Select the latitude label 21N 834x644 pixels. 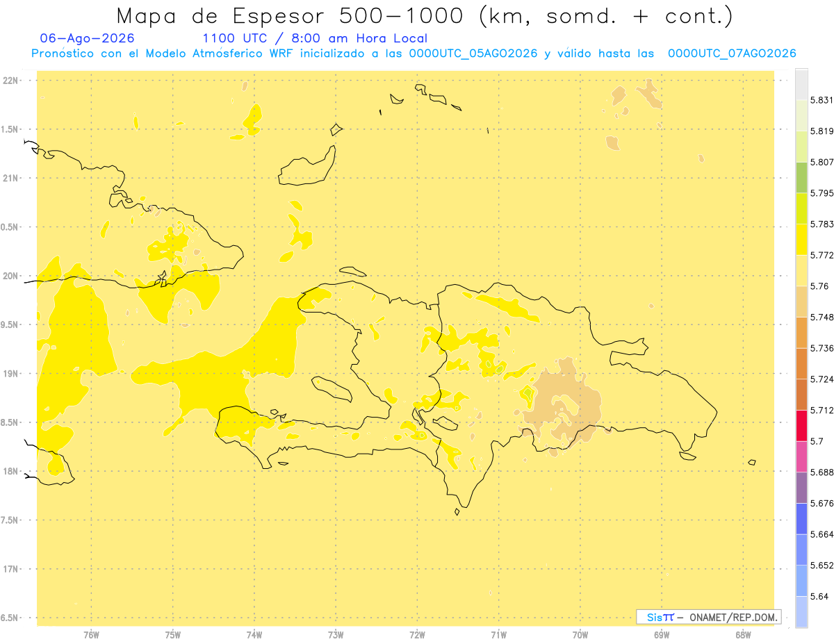coord(10,179)
